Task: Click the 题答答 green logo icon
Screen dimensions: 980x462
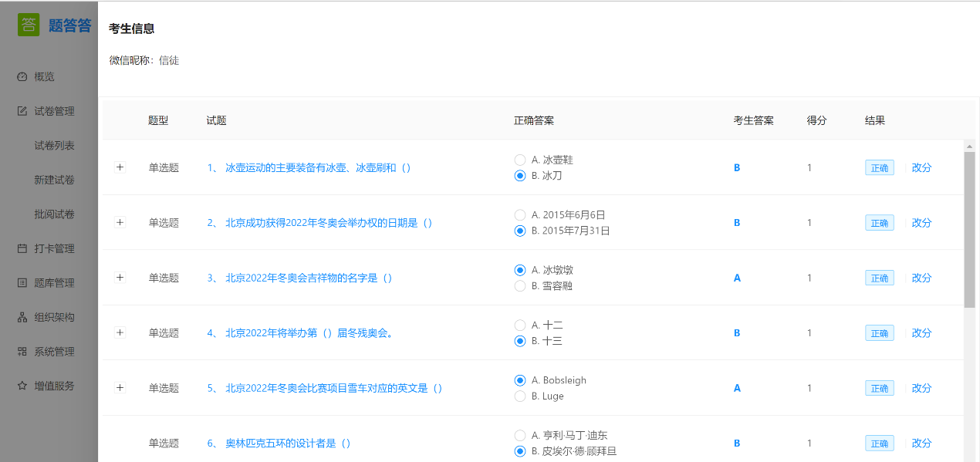Action: (x=29, y=25)
